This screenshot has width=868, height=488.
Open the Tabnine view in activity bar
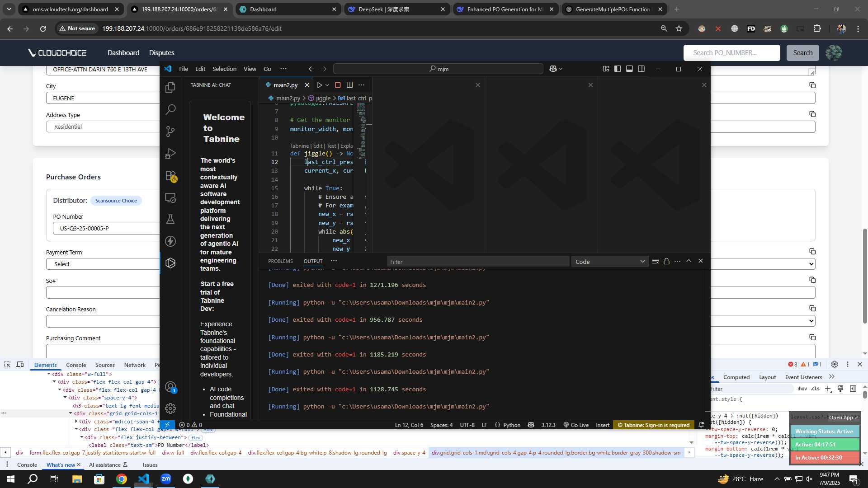coord(170,263)
